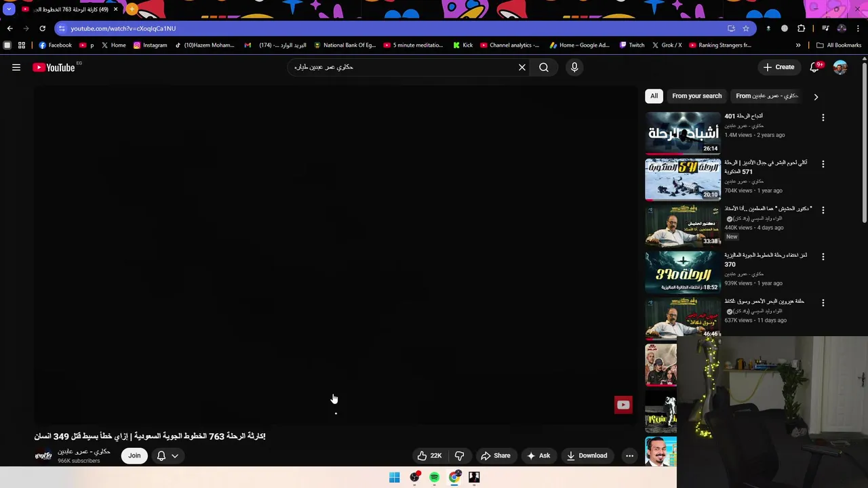Open the Grok / X bookmark
Image resolution: width=868 pixels, height=488 pixels.
click(x=667, y=45)
